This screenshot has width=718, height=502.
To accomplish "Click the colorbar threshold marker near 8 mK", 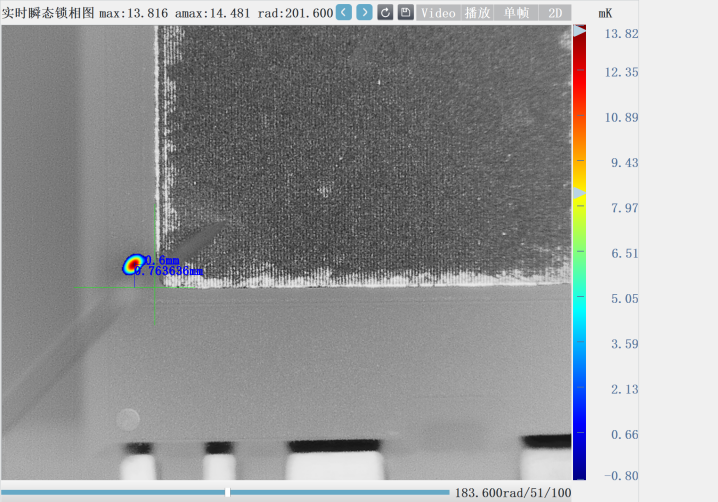I will coord(579,193).
